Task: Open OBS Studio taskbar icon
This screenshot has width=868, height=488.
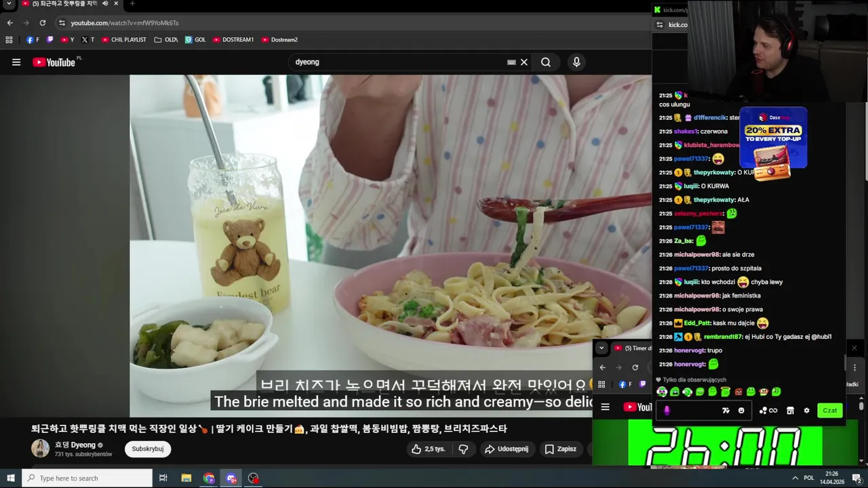Action: point(254,478)
